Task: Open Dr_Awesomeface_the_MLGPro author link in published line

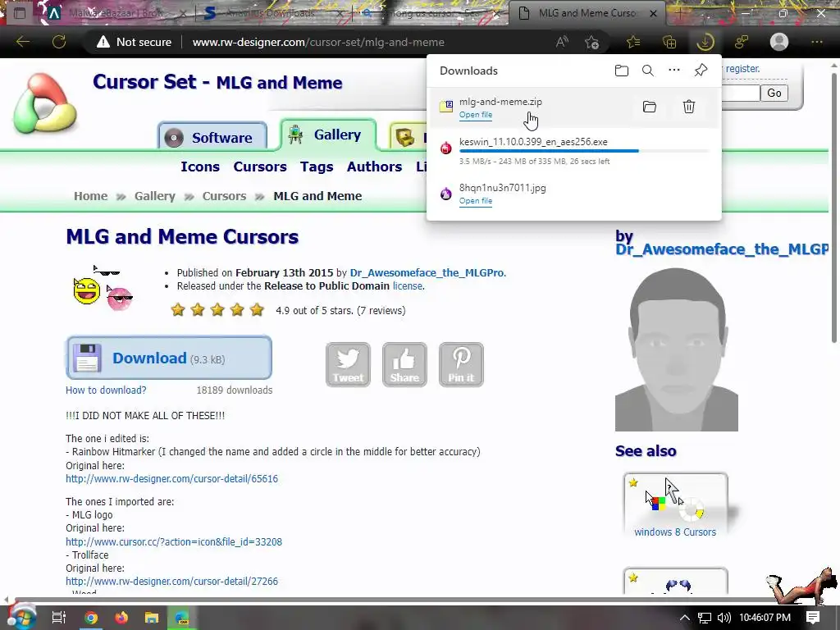Action: point(427,272)
